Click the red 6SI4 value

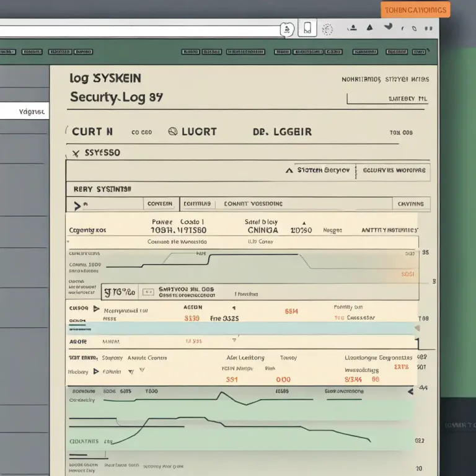click(291, 311)
